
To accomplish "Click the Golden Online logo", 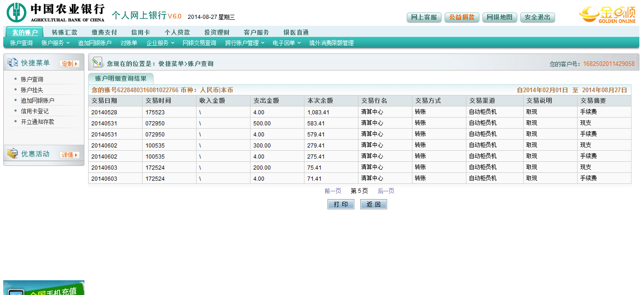I will (607, 14).
